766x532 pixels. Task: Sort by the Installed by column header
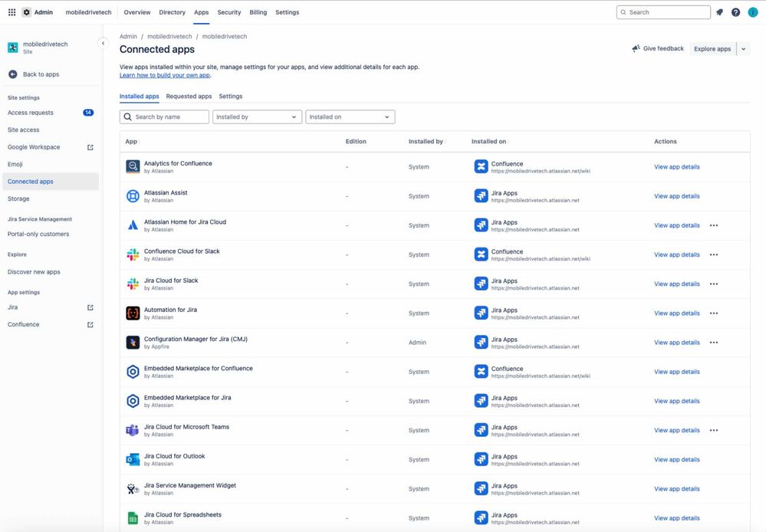coord(426,142)
